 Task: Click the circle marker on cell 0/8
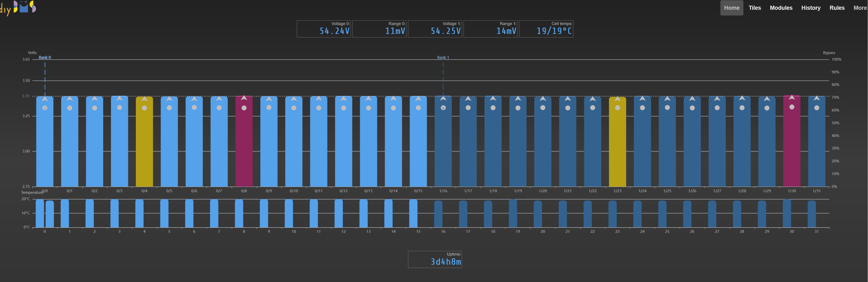coord(244,108)
